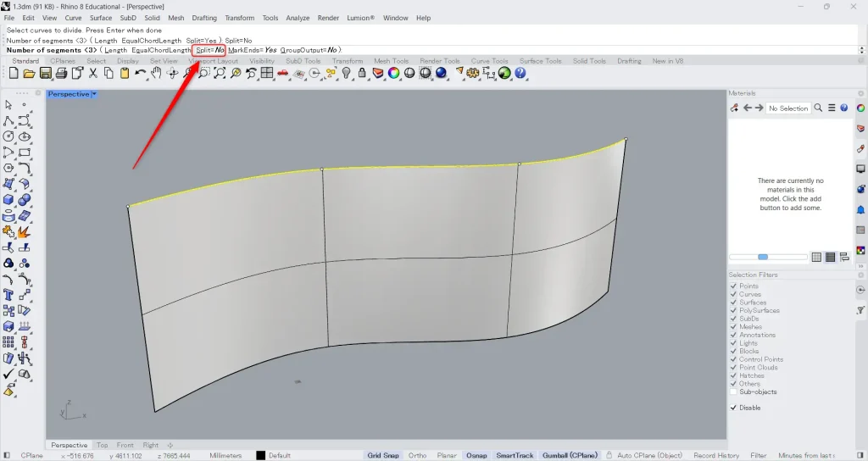868x461 pixels.
Task: Click the MarkEnds=Yes command option
Action: coord(252,50)
